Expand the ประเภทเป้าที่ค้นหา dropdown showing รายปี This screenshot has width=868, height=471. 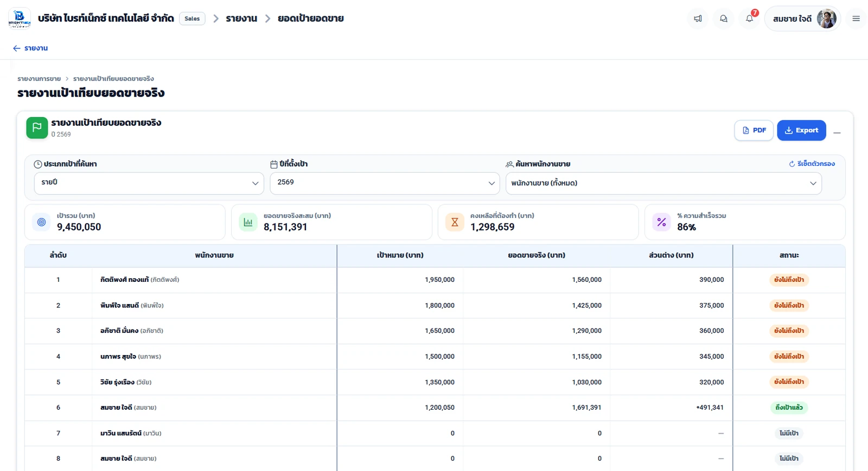149,183
